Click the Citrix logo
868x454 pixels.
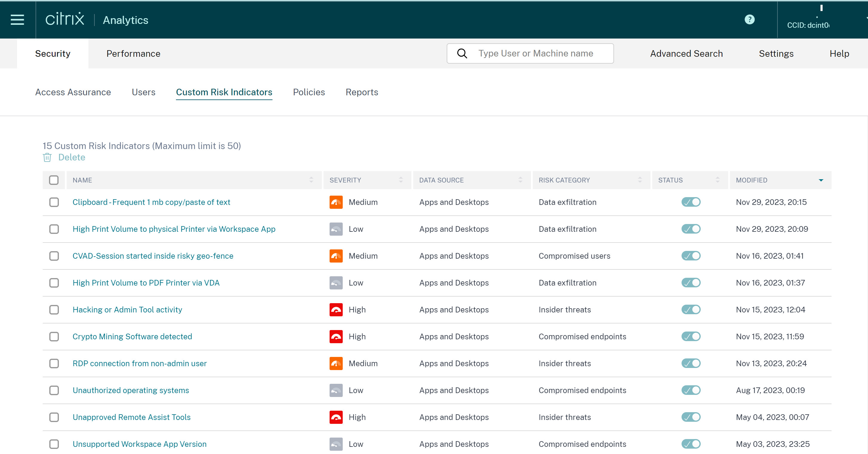65,19
